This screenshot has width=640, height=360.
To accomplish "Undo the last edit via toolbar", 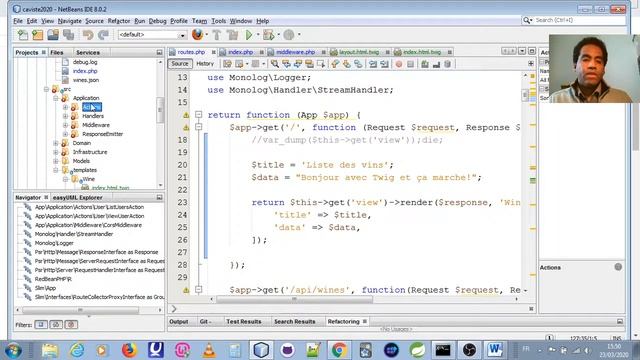I will [87, 35].
